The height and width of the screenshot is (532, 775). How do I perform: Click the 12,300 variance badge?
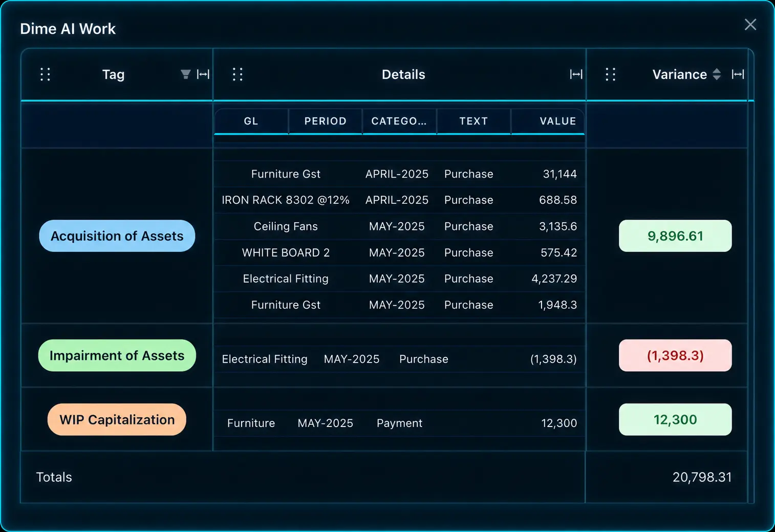(x=675, y=419)
